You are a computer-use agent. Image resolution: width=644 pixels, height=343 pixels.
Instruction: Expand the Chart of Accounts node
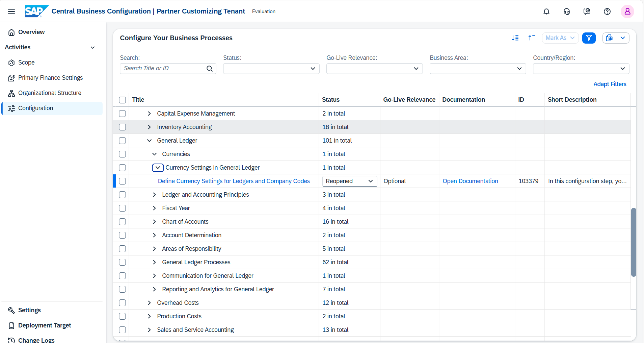click(154, 222)
